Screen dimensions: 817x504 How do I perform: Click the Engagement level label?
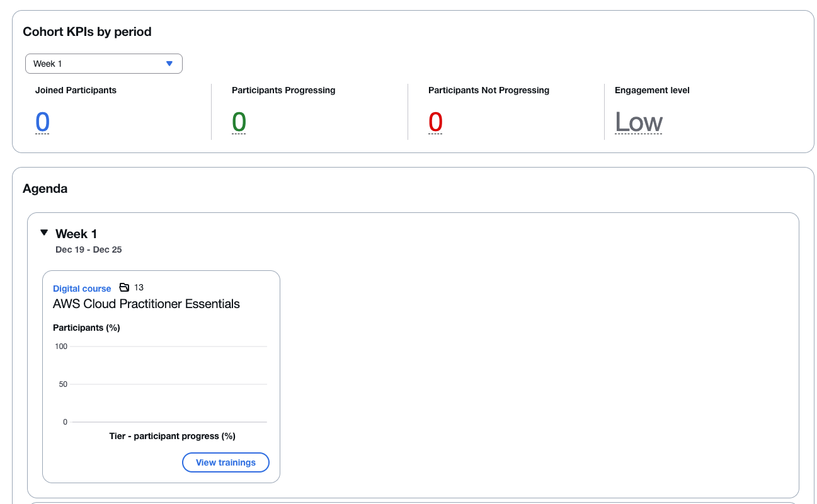652,90
